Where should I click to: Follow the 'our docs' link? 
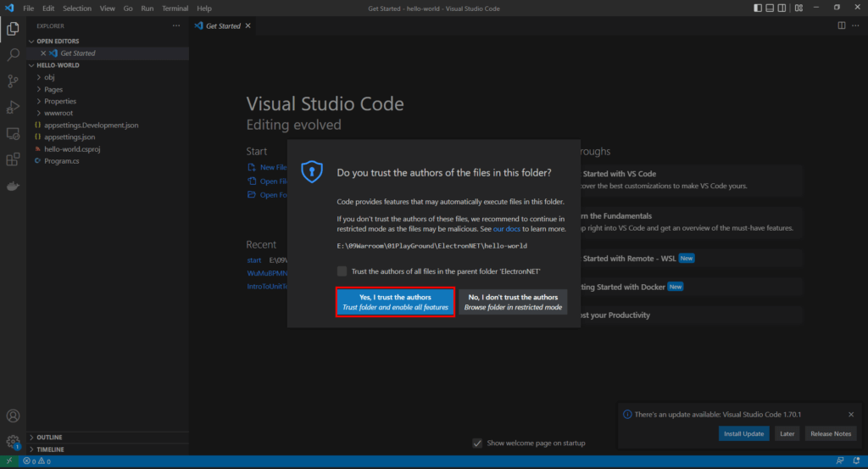pyautogui.click(x=507, y=229)
